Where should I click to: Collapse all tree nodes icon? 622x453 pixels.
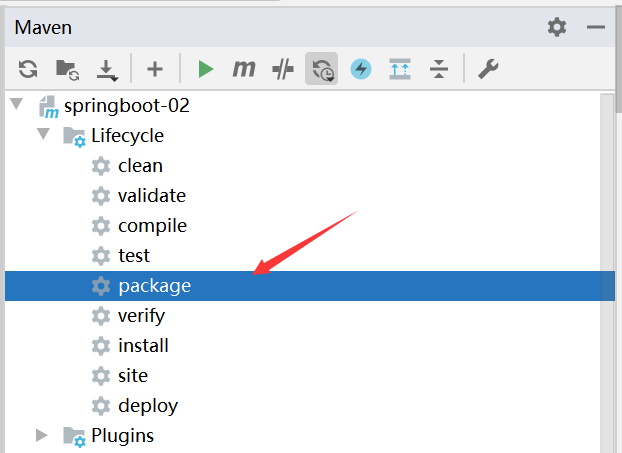(x=439, y=69)
